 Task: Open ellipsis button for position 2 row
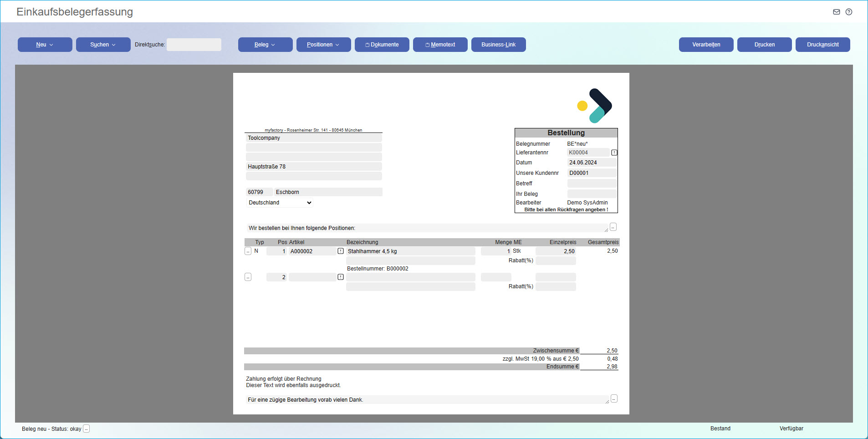tap(248, 277)
